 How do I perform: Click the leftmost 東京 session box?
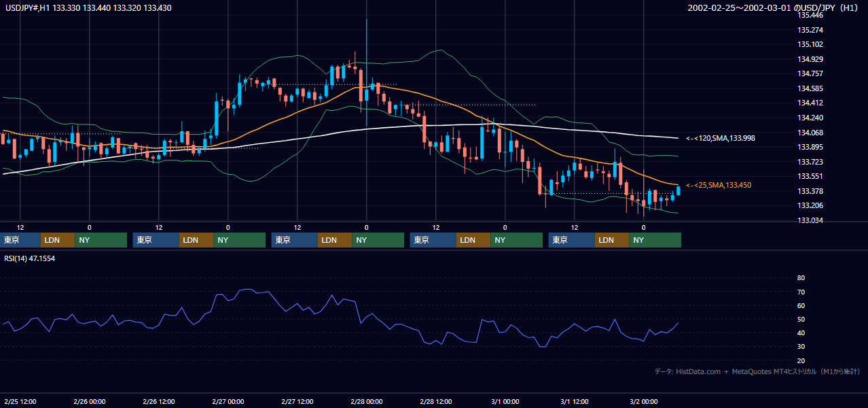click(20, 240)
